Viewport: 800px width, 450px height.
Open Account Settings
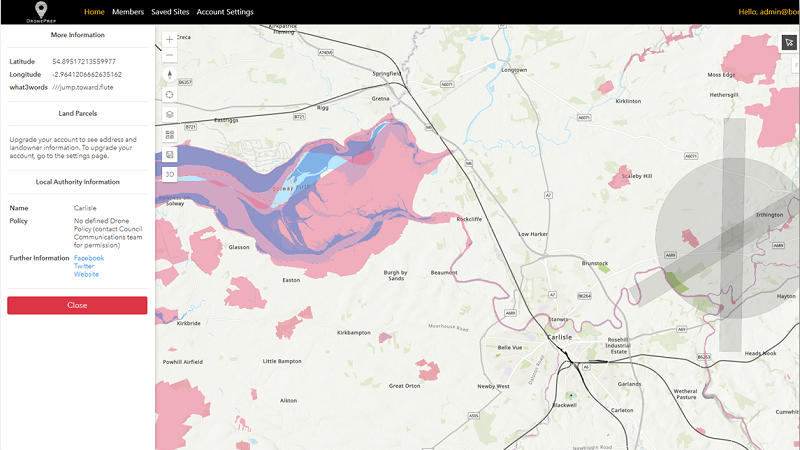point(225,12)
